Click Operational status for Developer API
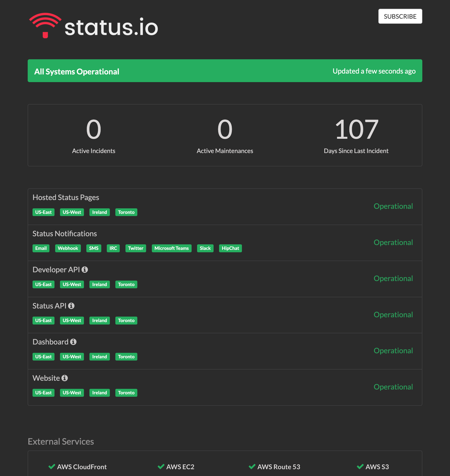 pos(393,278)
